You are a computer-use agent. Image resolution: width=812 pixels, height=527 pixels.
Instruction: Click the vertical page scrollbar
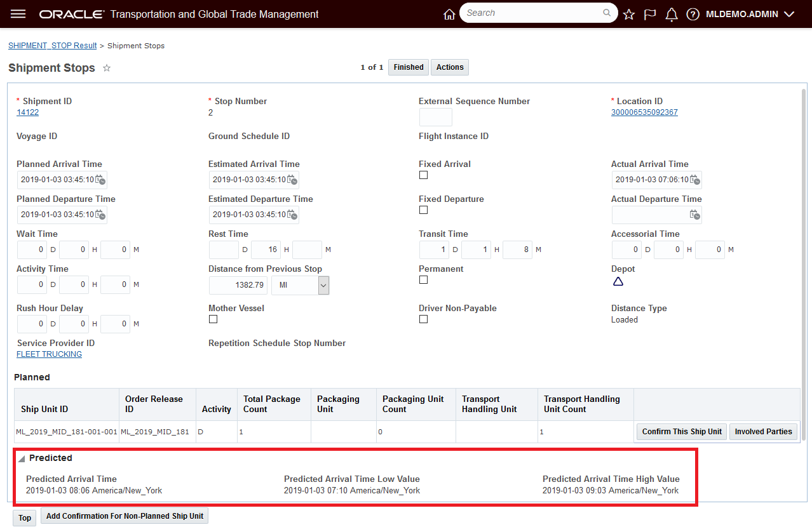(x=804, y=263)
